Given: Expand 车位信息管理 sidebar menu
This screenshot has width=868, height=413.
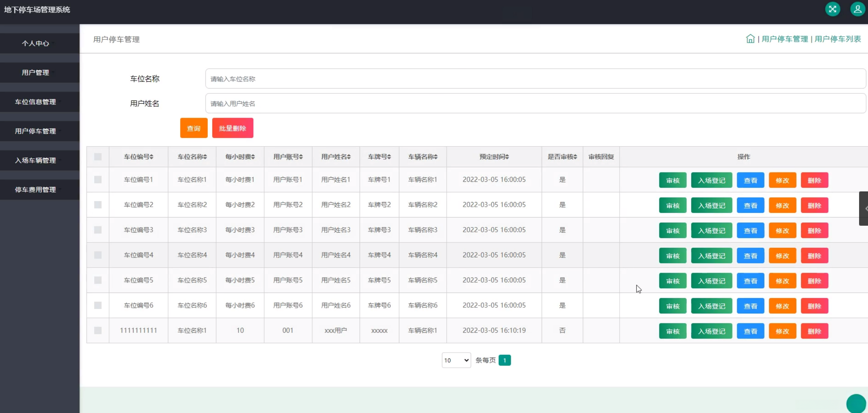Looking at the screenshot, I should pyautogui.click(x=36, y=102).
